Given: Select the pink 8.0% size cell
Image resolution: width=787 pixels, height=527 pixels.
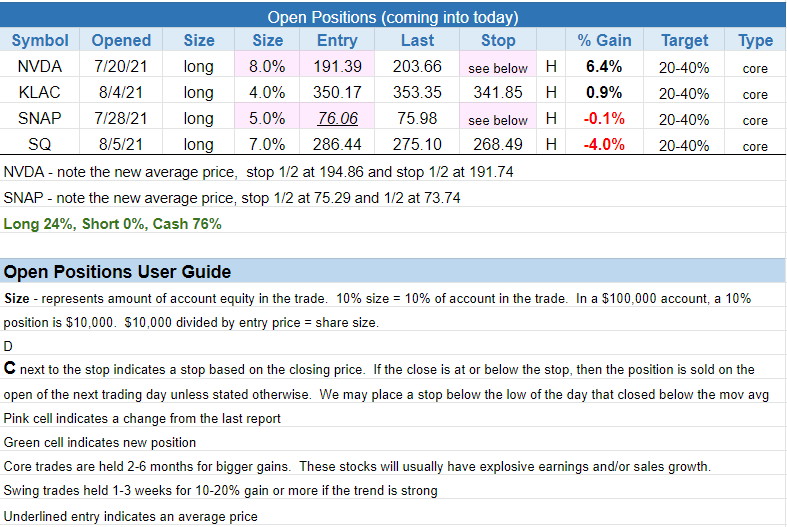Looking at the screenshot, I should 267,66.
